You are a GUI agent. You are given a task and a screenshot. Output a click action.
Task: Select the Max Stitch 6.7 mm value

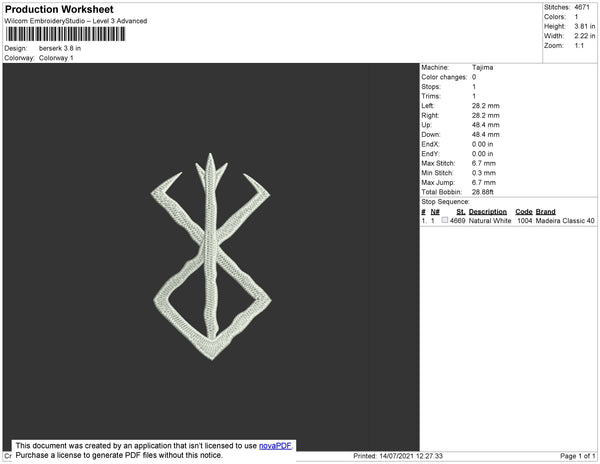pos(484,163)
